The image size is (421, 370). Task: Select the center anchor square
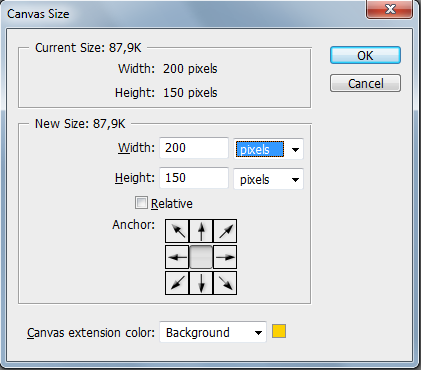coord(201,257)
